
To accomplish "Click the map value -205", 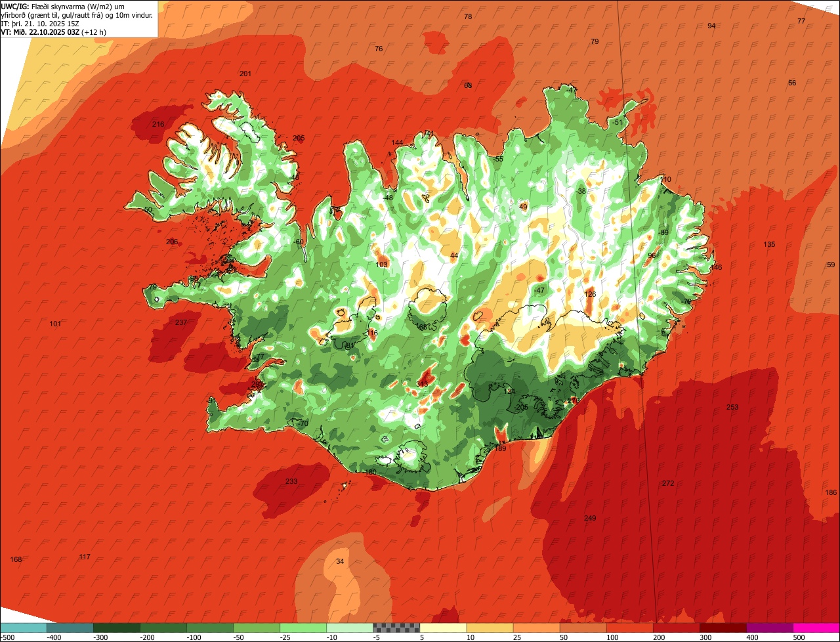I will coord(522,407).
